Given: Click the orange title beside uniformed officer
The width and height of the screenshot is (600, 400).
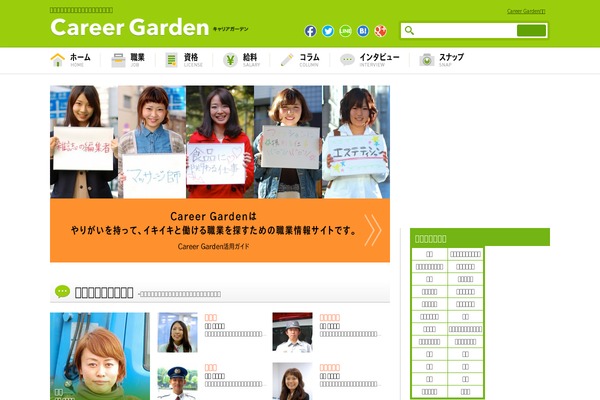Looking at the screenshot, I should tap(211, 367).
